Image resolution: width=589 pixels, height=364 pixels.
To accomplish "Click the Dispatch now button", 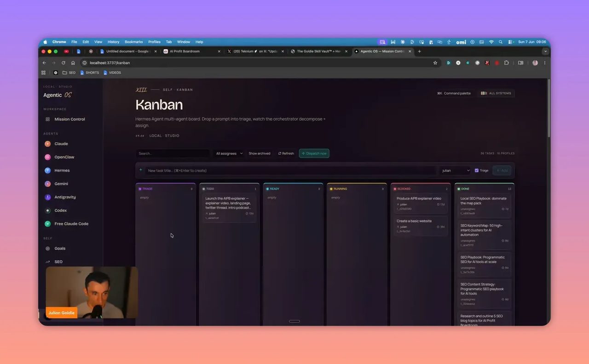I will pyautogui.click(x=314, y=154).
